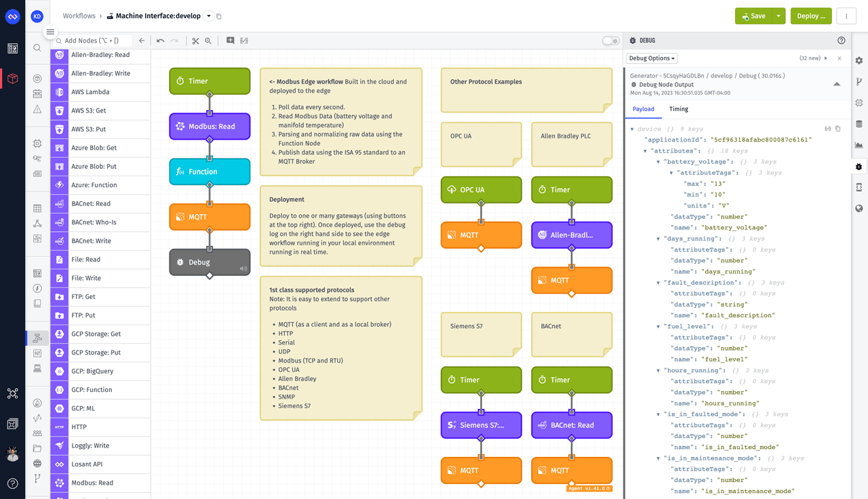Select HTTP in node palette
Image resolution: width=868 pixels, height=499 pixels.
pos(100,427)
